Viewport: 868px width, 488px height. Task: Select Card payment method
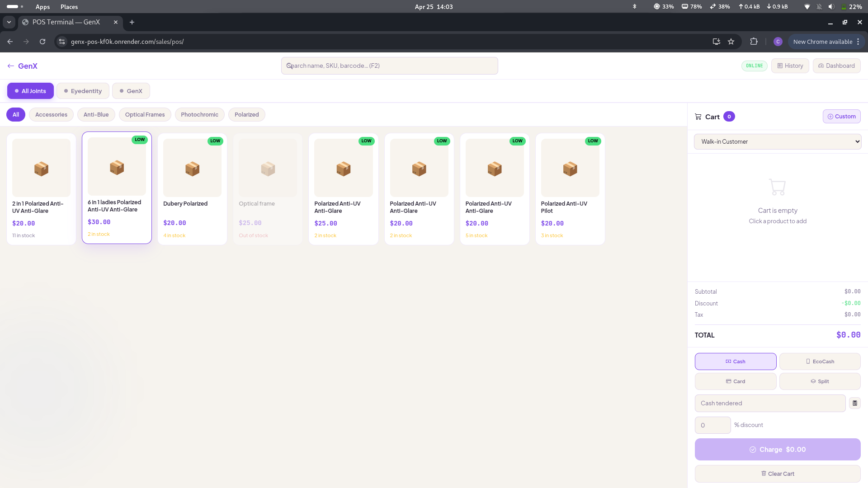coord(735,381)
